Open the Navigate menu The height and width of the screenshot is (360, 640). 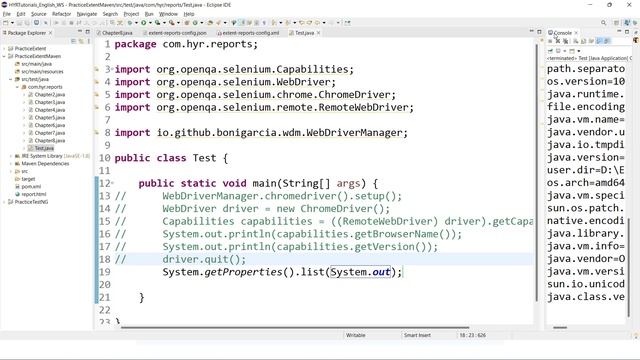[x=87, y=14]
